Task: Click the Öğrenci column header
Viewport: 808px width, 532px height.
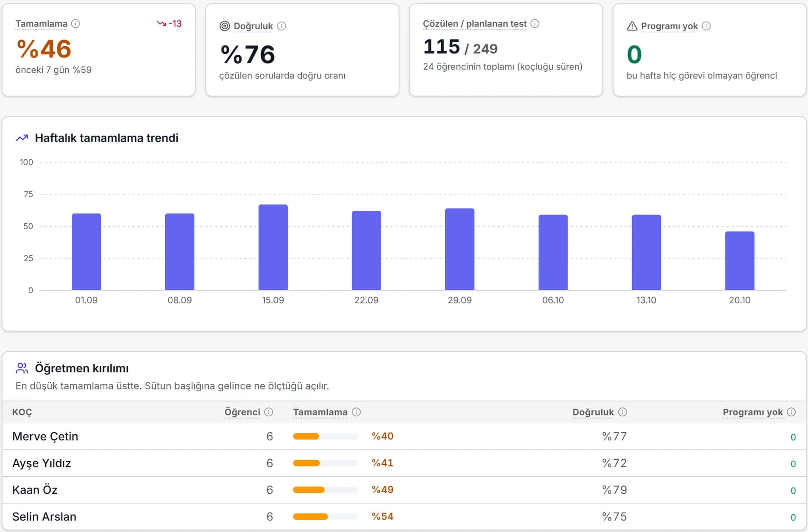Action: (242, 412)
